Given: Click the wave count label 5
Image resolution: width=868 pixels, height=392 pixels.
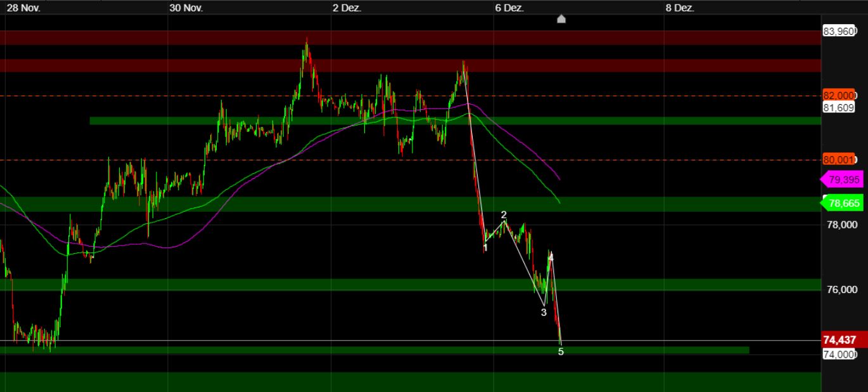Looking at the screenshot, I should tap(560, 351).
